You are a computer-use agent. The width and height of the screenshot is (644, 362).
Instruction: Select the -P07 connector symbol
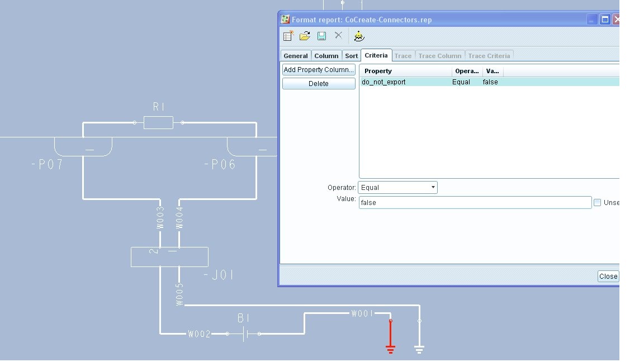point(83,146)
